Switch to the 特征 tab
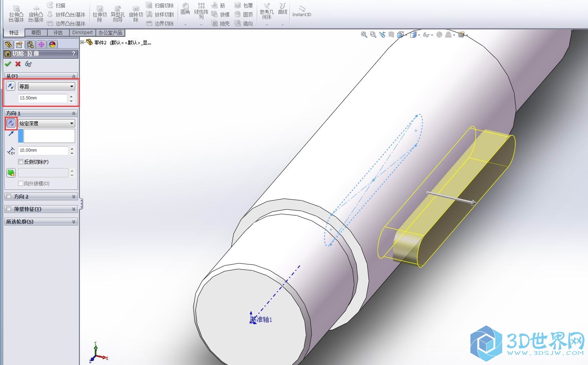The width and height of the screenshot is (588, 365). point(14,33)
